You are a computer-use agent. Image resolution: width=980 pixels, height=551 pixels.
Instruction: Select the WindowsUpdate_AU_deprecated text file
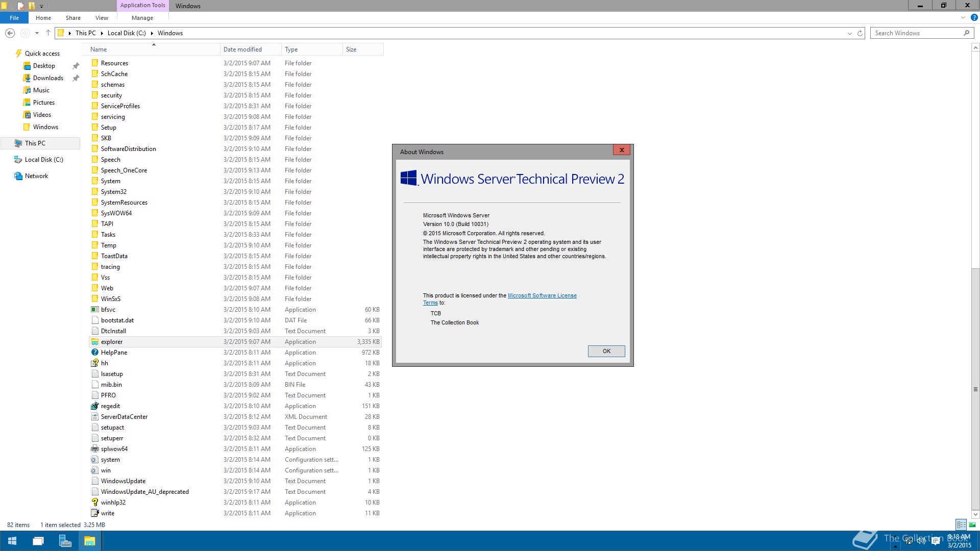pyautogui.click(x=144, y=492)
